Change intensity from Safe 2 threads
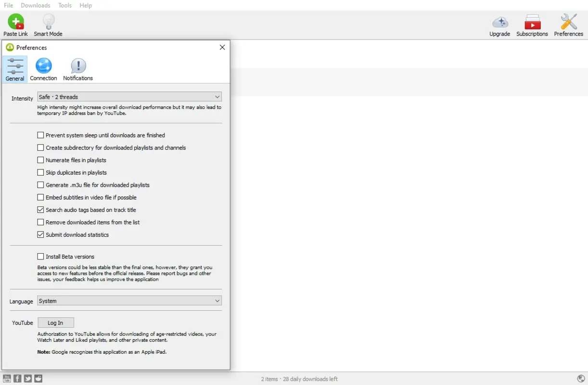The width and height of the screenshot is (588, 385). coord(129,96)
